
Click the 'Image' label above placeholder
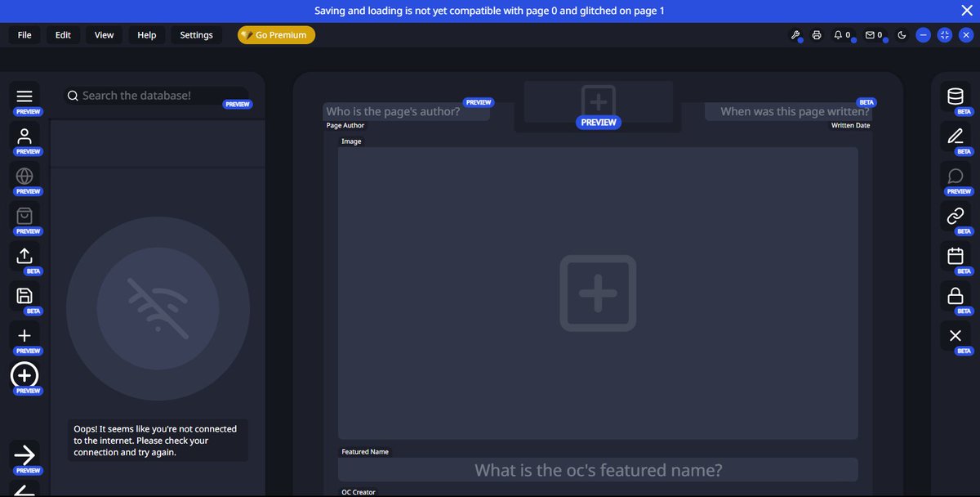point(351,141)
